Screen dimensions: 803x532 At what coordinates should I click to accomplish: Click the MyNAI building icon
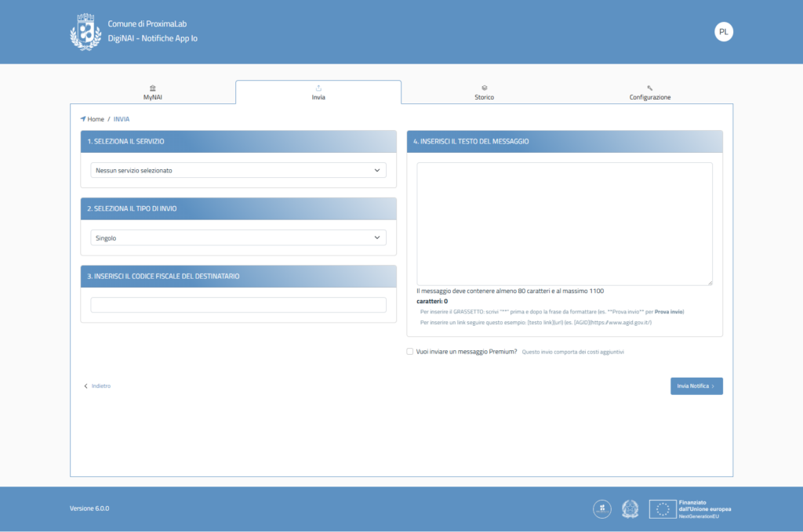152,88
